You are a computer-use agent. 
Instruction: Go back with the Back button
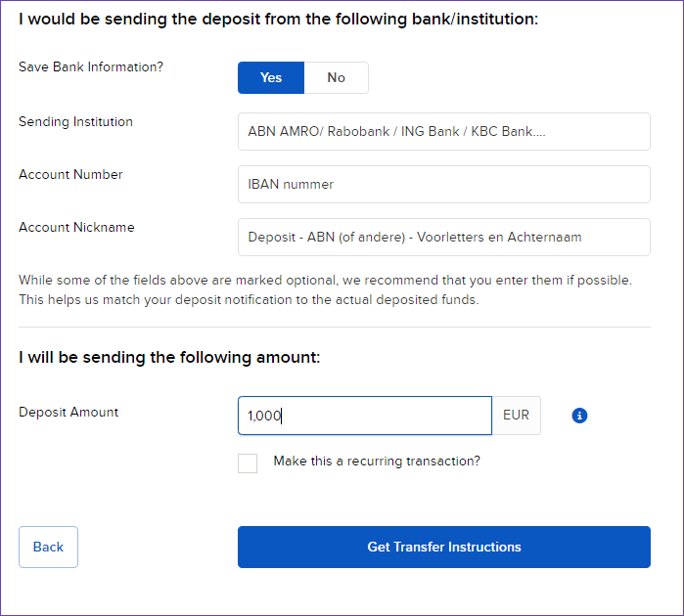48,548
